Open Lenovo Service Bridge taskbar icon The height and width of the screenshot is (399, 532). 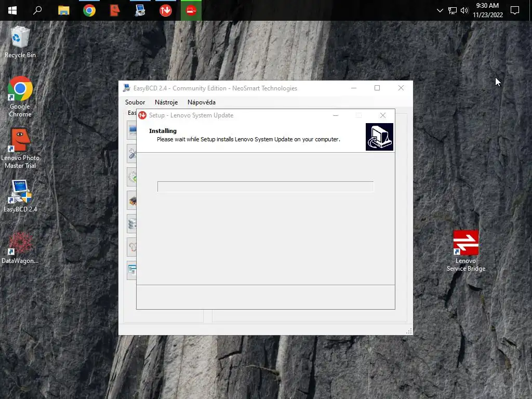pyautogui.click(x=191, y=10)
